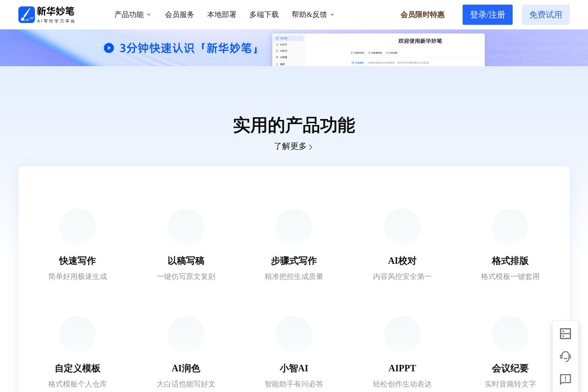Viewport: 588px width, 392px height.
Task: Click the 自定义模板 circle icon
Action: point(77,334)
